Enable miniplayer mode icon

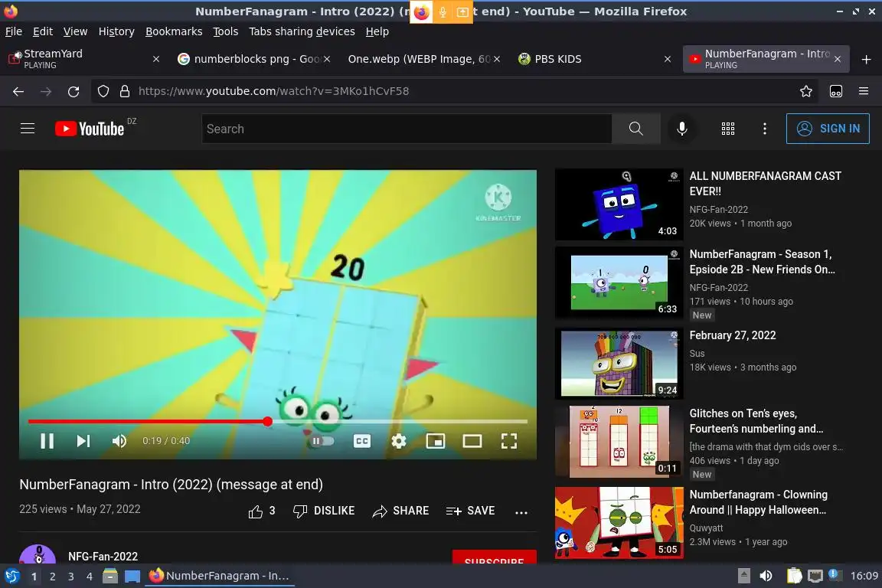(436, 441)
